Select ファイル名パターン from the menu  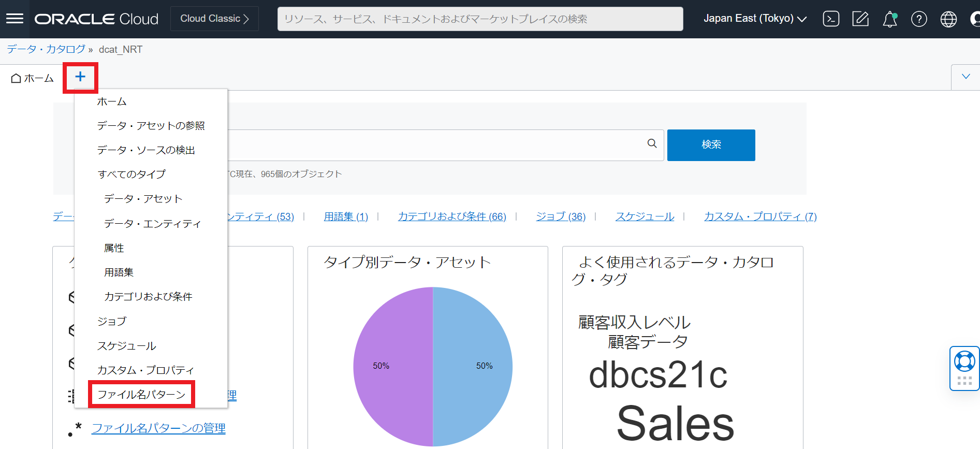(x=141, y=395)
